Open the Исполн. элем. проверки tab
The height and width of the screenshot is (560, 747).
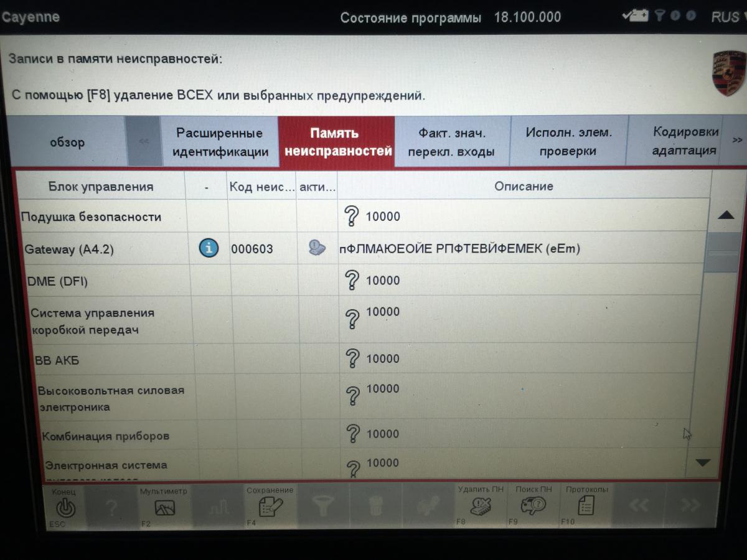tap(568, 142)
